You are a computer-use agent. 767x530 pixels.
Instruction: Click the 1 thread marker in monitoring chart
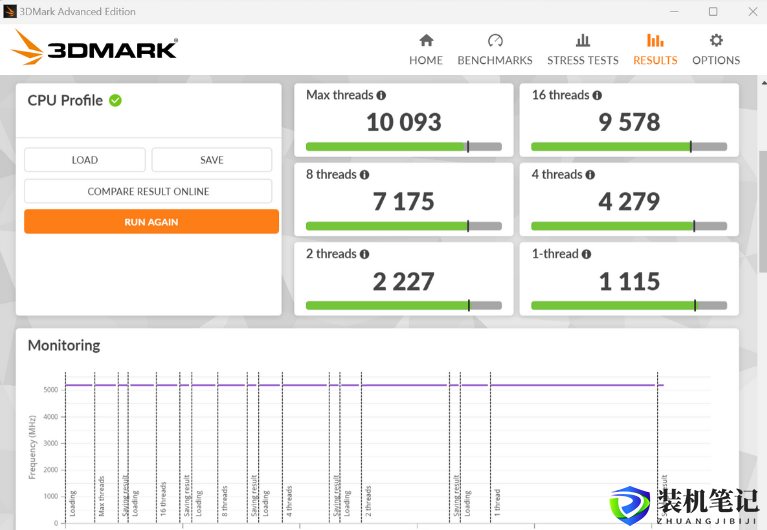click(497, 502)
